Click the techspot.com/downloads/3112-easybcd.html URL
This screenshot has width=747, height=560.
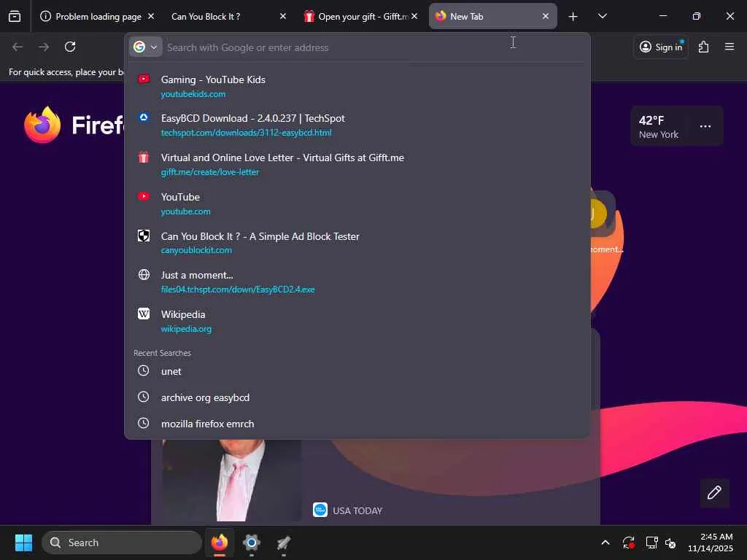click(247, 133)
